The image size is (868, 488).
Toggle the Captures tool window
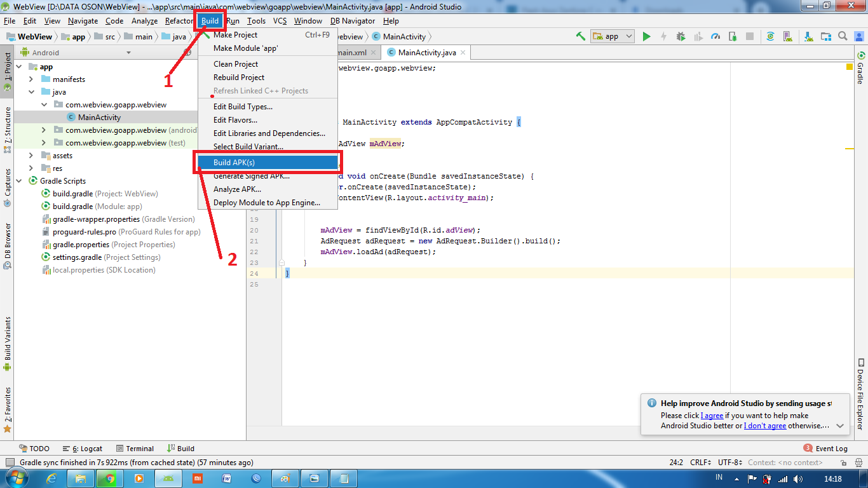pos(7,188)
